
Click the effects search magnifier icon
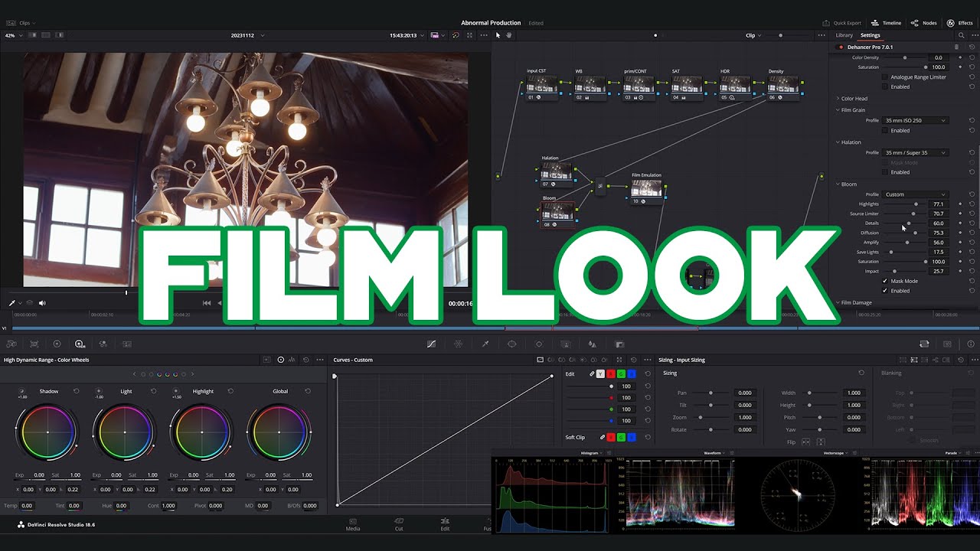coord(962,35)
